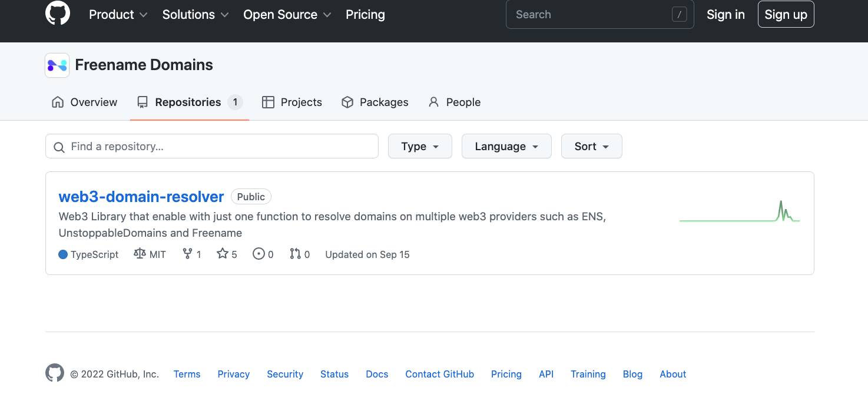Viewport: 868px width, 404px height.
Task: Expand the Language filter dropdown
Action: point(506,147)
